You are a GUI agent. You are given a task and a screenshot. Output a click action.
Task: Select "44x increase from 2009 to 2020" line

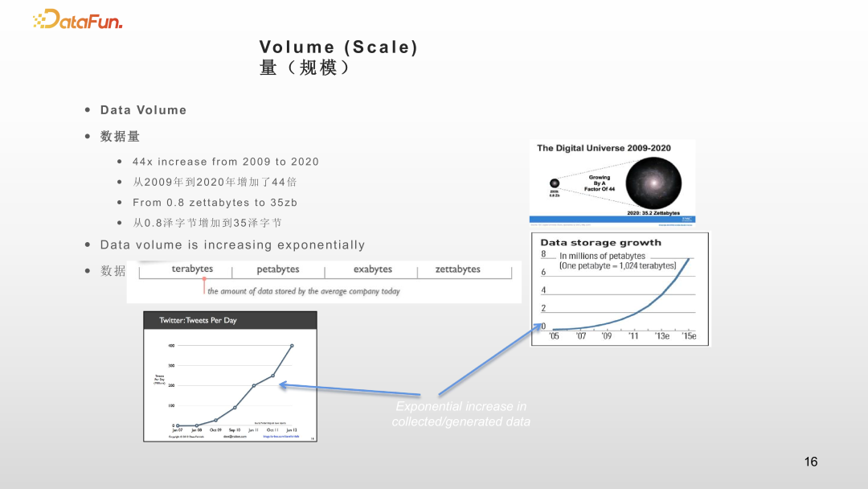225,162
